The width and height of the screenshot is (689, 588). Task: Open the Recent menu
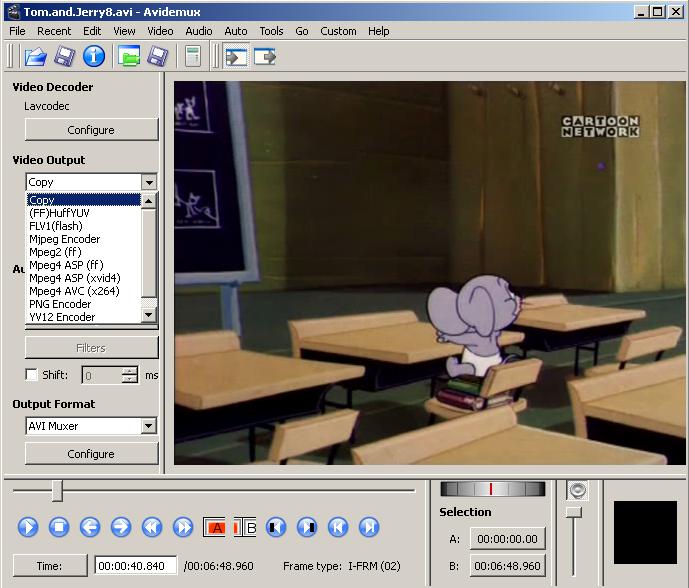[54, 31]
